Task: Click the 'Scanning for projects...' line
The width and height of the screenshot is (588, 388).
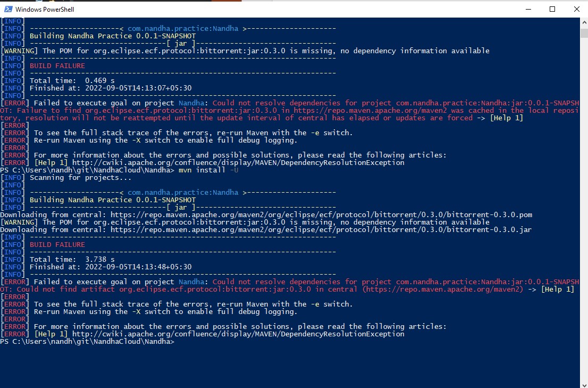Action: point(81,177)
